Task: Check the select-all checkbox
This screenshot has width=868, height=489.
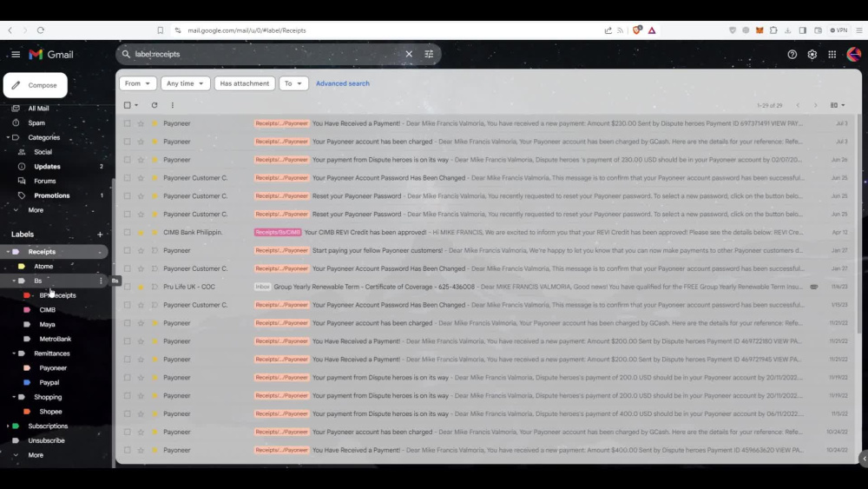Action: point(128,105)
